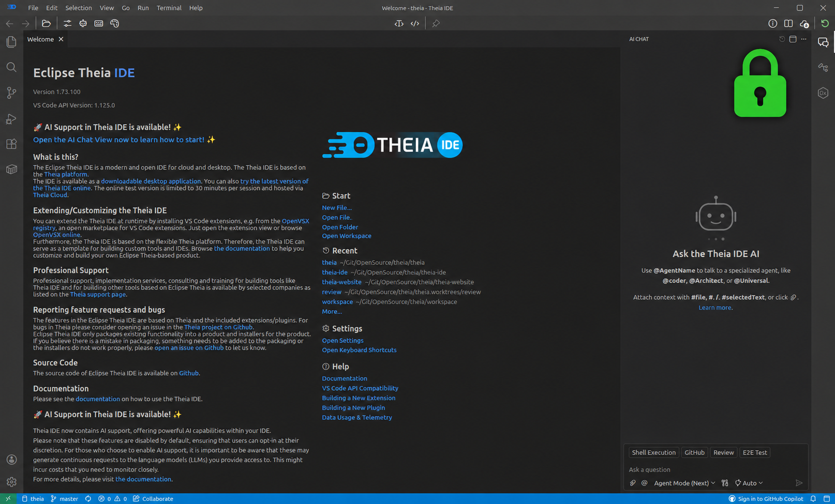Viewport: 835px width, 504px height.
Task: Click the @ mention icon in chat input
Action: (644, 483)
